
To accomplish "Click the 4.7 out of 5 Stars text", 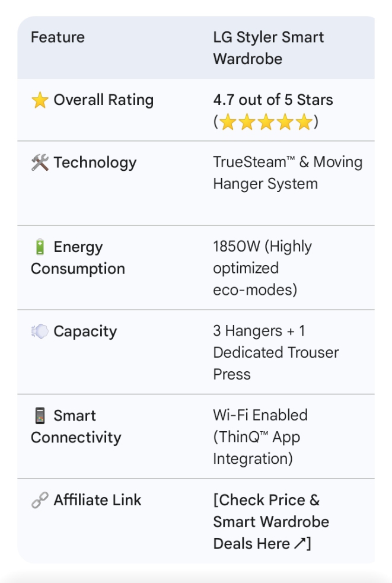I will click(273, 100).
